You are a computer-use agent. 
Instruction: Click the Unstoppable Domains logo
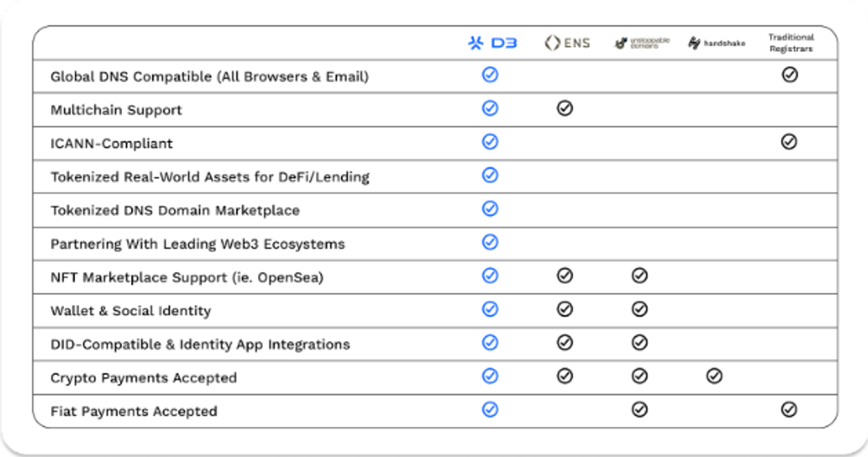[x=641, y=43]
